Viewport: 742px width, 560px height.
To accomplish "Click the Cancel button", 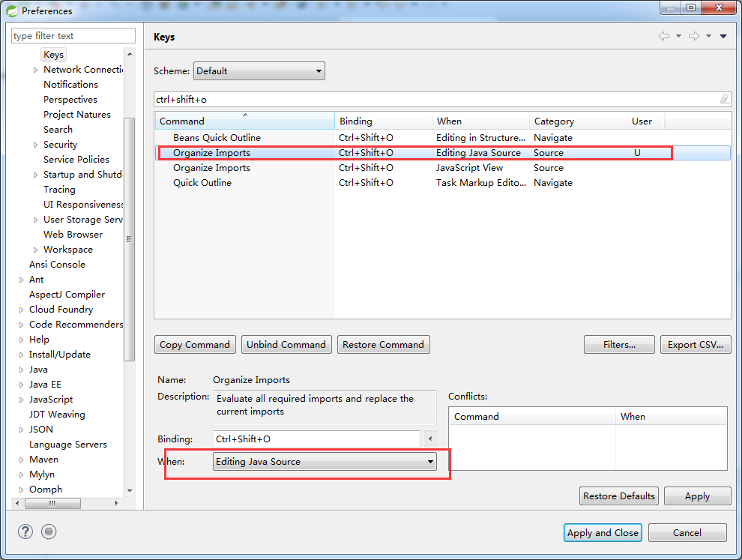I will point(687,532).
